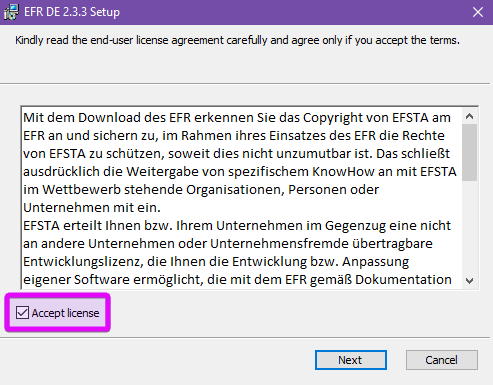Viewport: 493px width, 385px height.
Task: Click the word 'Dokumentation' in the last visible line
Action: tap(403, 280)
